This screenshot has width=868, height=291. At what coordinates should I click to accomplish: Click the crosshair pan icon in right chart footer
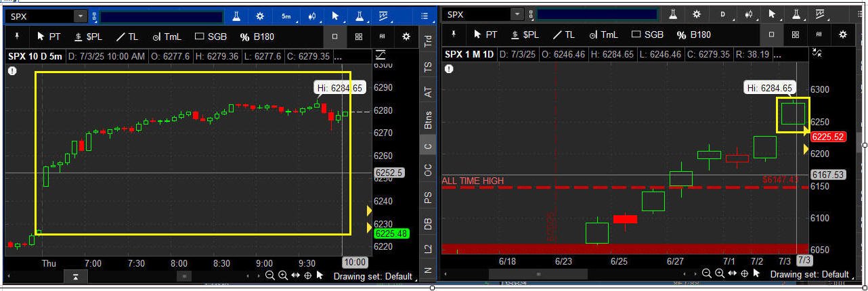[744, 273]
